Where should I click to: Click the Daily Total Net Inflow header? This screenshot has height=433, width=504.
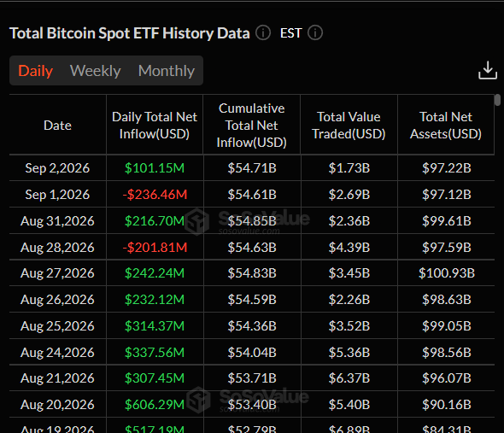(x=155, y=125)
